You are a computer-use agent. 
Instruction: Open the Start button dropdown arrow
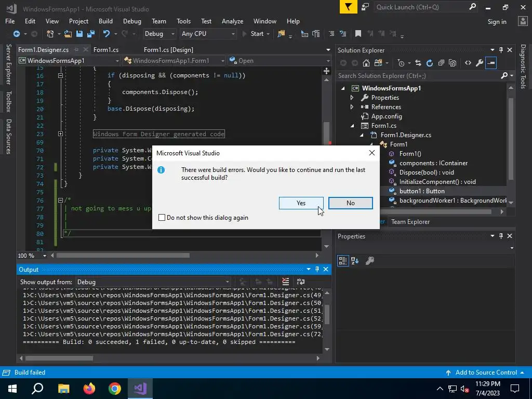pos(268,34)
